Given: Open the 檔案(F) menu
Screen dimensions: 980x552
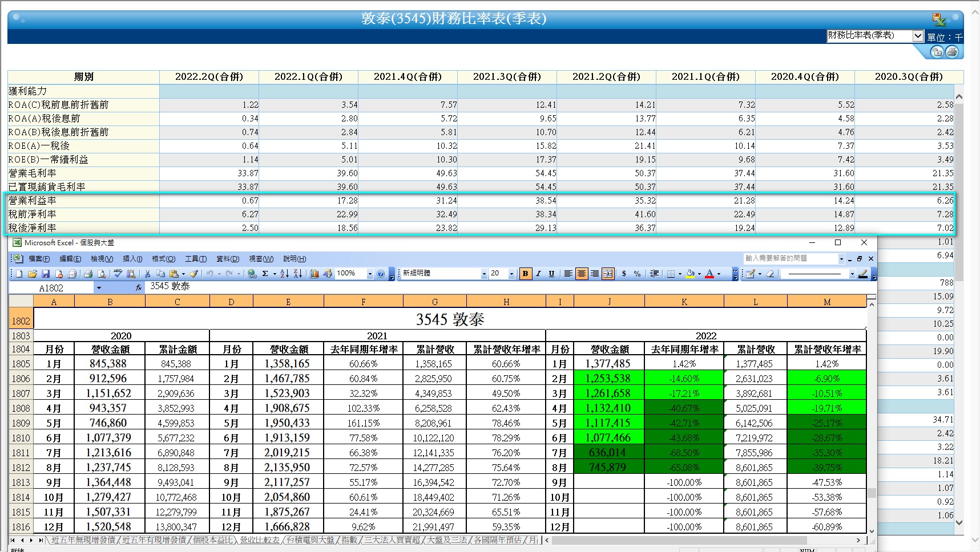Looking at the screenshot, I should [x=39, y=259].
